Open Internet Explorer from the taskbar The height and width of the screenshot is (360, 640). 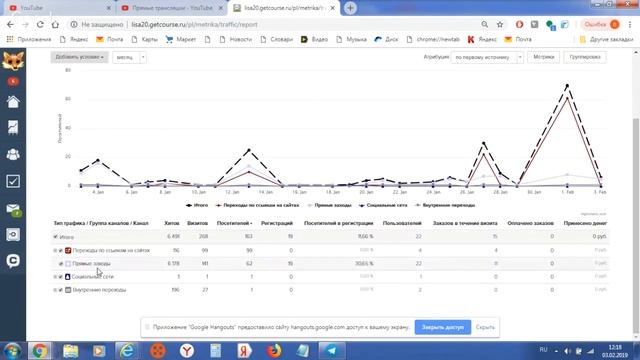coord(127,351)
